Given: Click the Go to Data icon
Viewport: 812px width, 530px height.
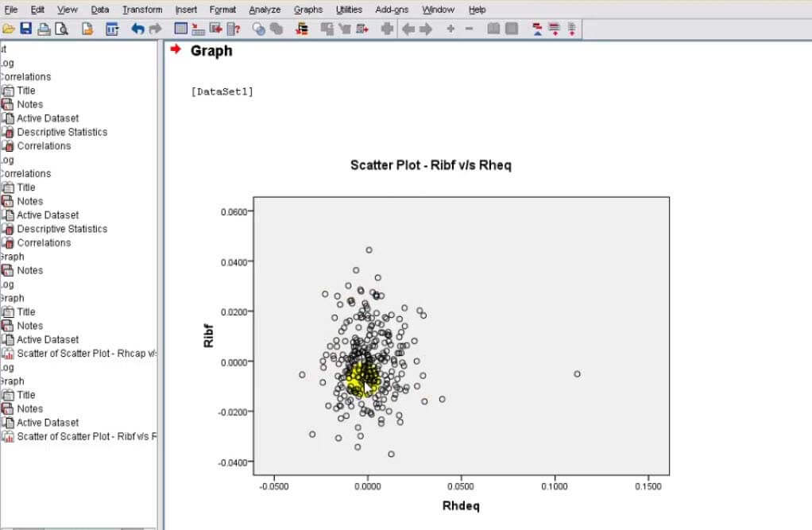Looking at the screenshot, I should point(180,29).
